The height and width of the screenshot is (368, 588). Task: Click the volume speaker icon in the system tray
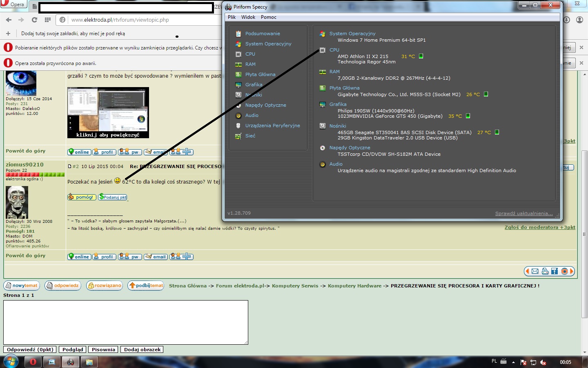pos(543,362)
